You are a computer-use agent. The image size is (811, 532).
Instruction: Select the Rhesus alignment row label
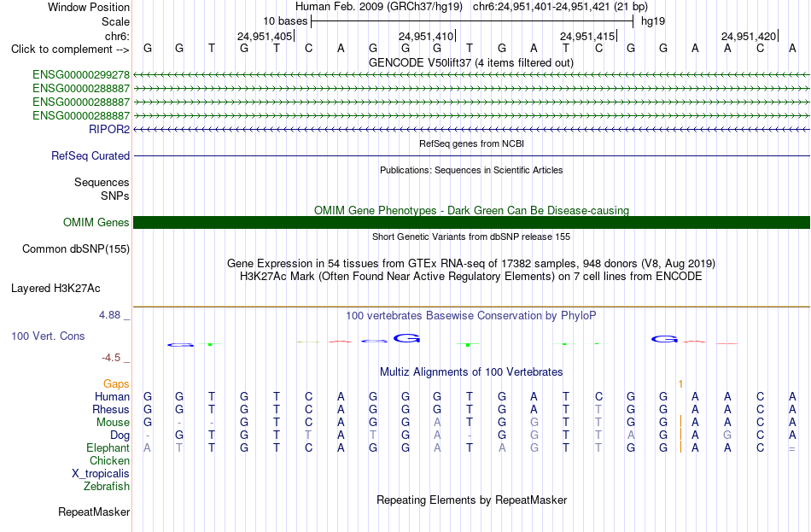click(111, 410)
